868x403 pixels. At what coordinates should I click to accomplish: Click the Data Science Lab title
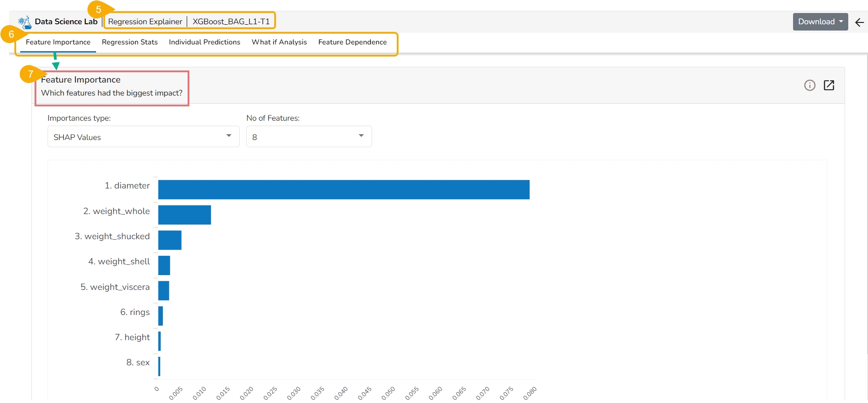coord(66,22)
